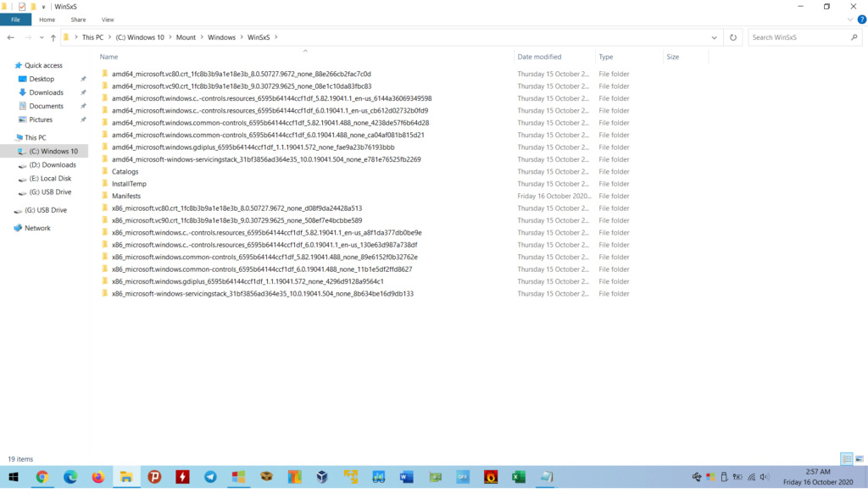The height and width of the screenshot is (499, 868).
Task: Select (D:) Downloads drive
Action: (52, 165)
